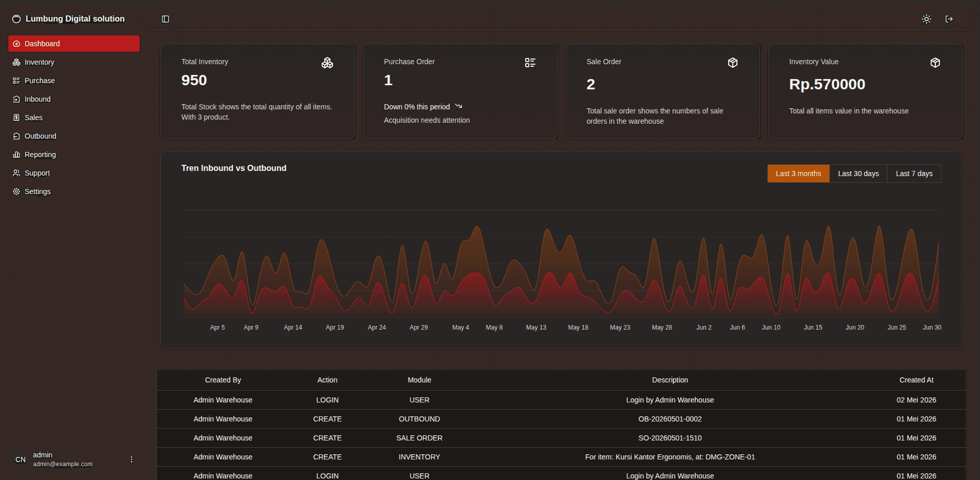Toggle the sidebar collapse icon
The width and height of the screenshot is (980, 480).
(x=165, y=19)
